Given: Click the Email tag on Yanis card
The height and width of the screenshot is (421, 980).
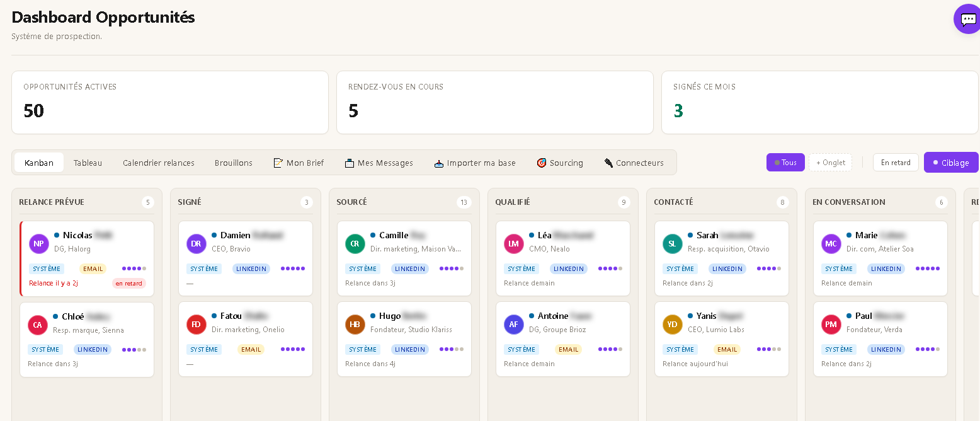Looking at the screenshot, I should point(727,350).
